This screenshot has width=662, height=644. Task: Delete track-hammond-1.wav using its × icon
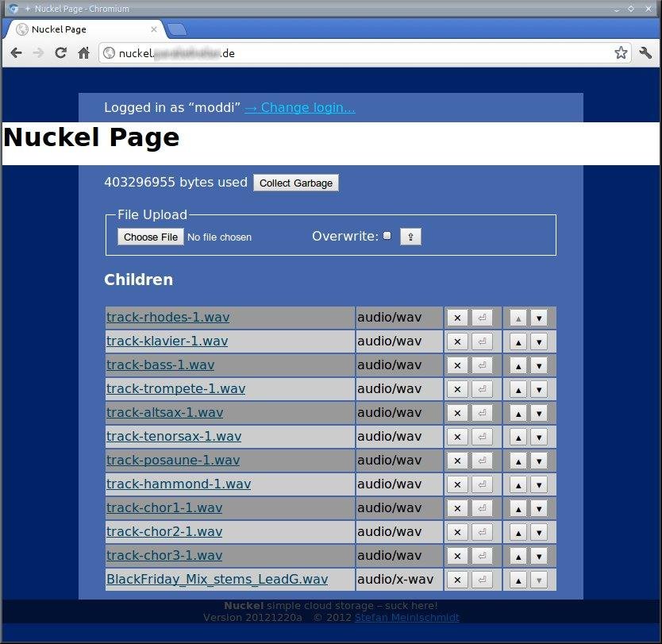pyautogui.click(x=457, y=484)
